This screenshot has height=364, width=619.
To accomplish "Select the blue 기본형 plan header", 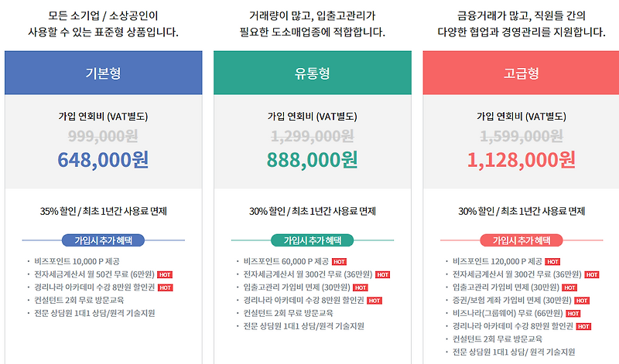I will [104, 73].
